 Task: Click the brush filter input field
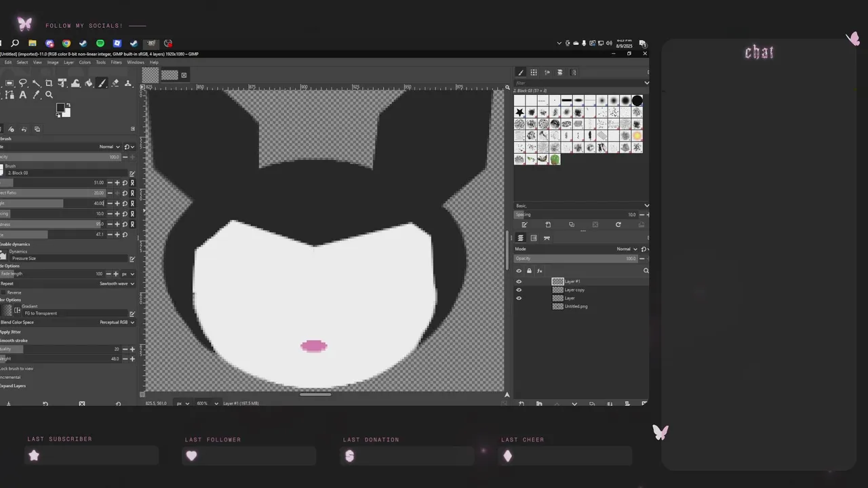(578, 83)
